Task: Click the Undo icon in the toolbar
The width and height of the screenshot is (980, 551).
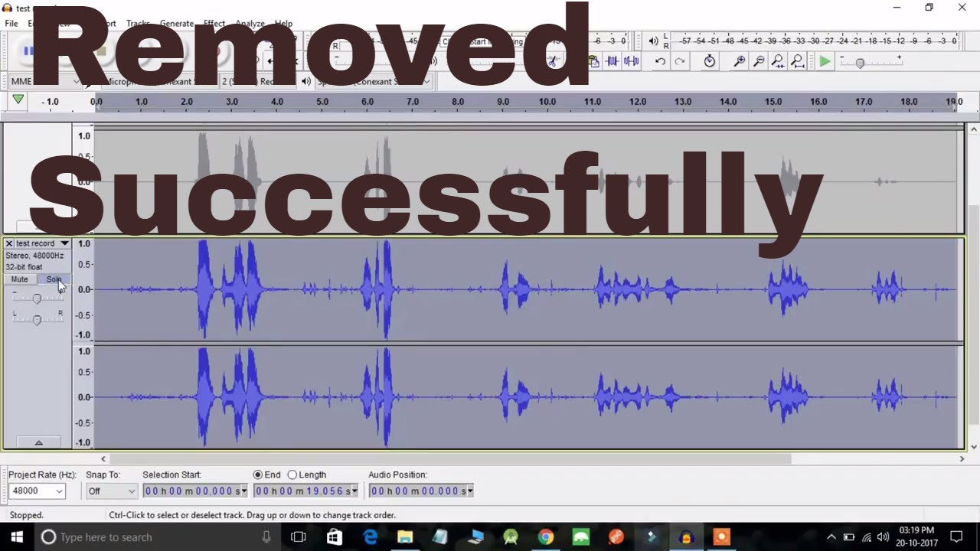Action: tap(660, 62)
